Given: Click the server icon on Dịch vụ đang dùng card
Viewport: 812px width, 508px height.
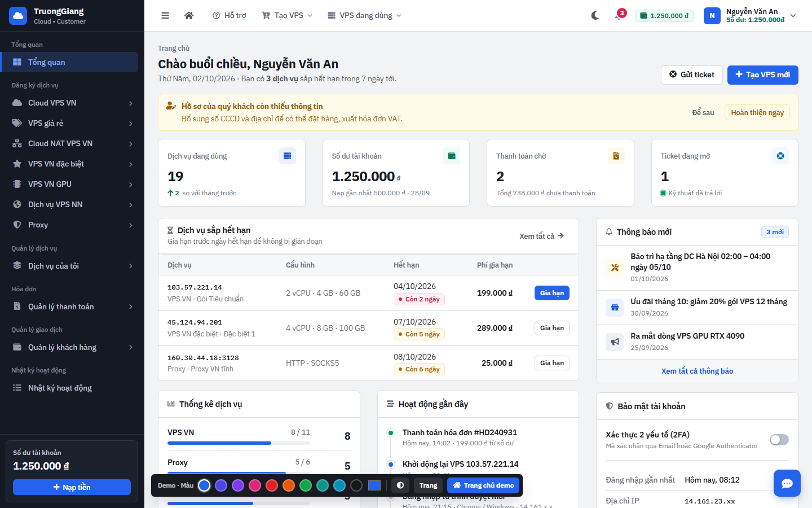Looking at the screenshot, I should (288, 156).
